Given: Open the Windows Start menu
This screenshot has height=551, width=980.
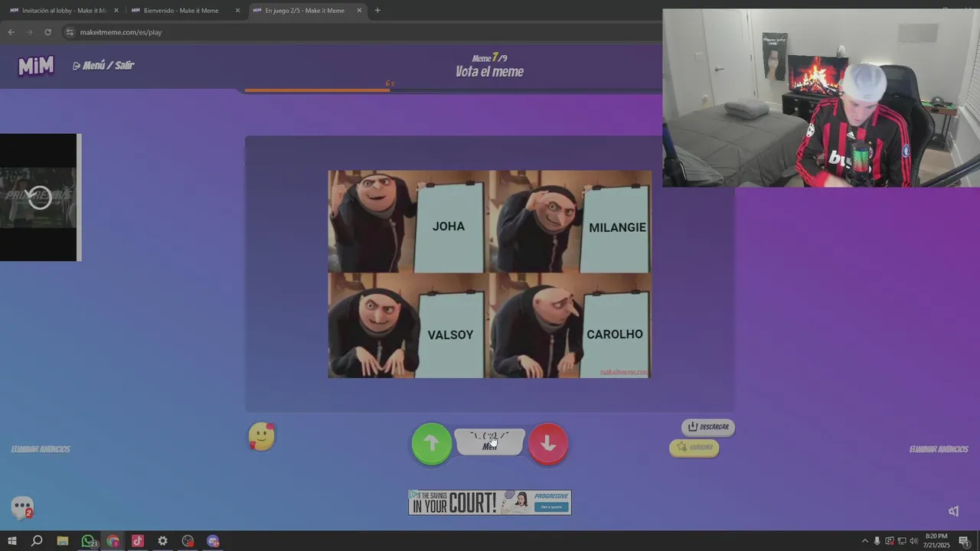Looking at the screenshot, I should 11,541.
